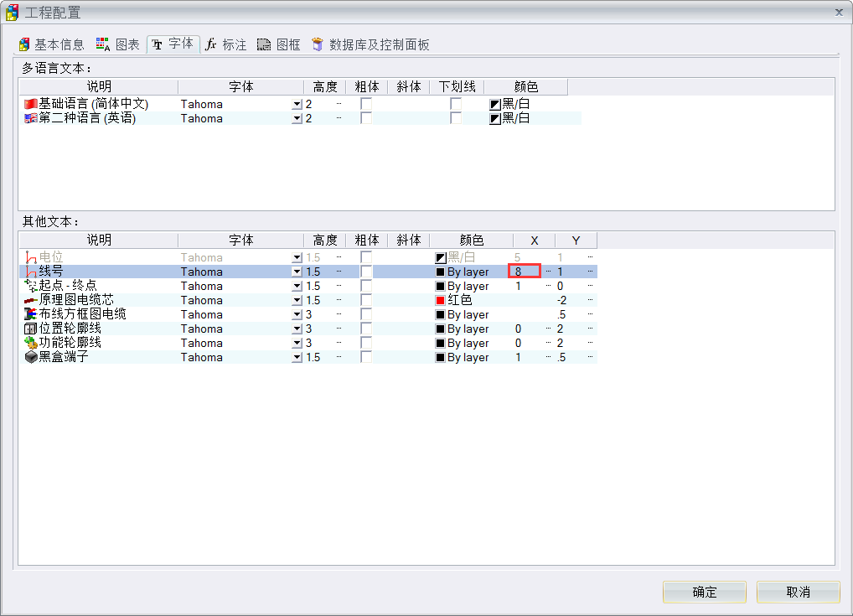Screen dimensions: 853x616
Task: Toggle bold checkbox in 起点 - 终点 row
Action: click(366, 286)
